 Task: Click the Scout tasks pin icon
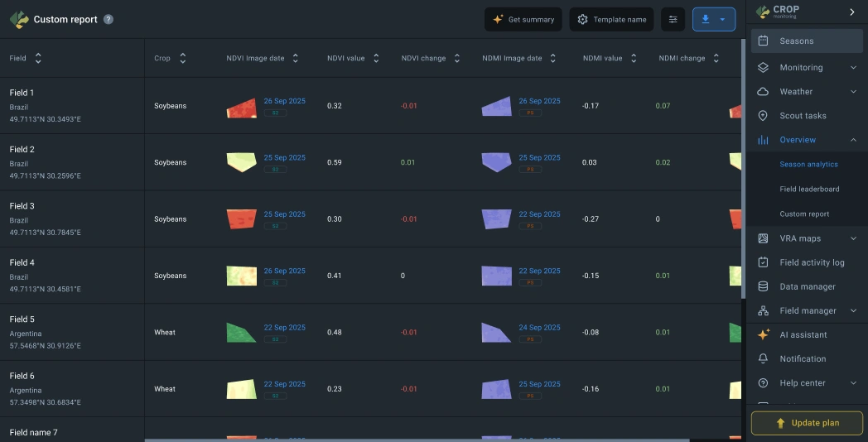pyautogui.click(x=763, y=116)
